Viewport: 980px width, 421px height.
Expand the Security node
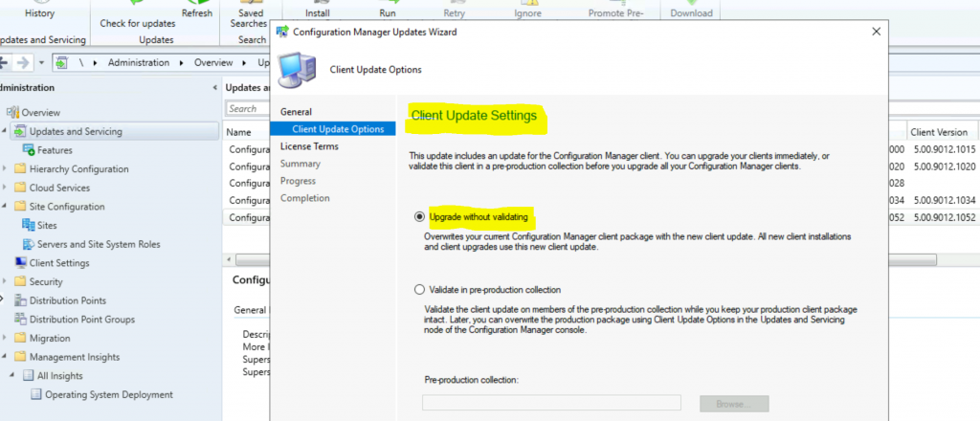pyautogui.click(x=6, y=281)
